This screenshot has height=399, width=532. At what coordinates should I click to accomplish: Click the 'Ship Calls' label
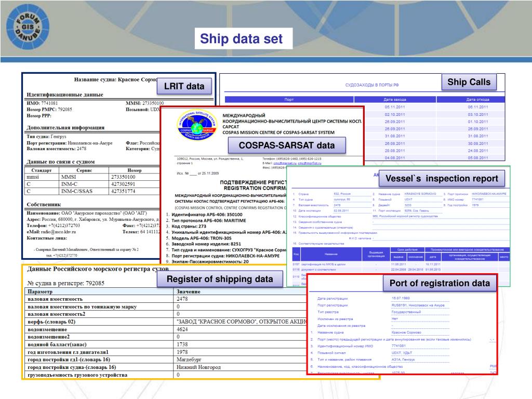click(469, 82)
